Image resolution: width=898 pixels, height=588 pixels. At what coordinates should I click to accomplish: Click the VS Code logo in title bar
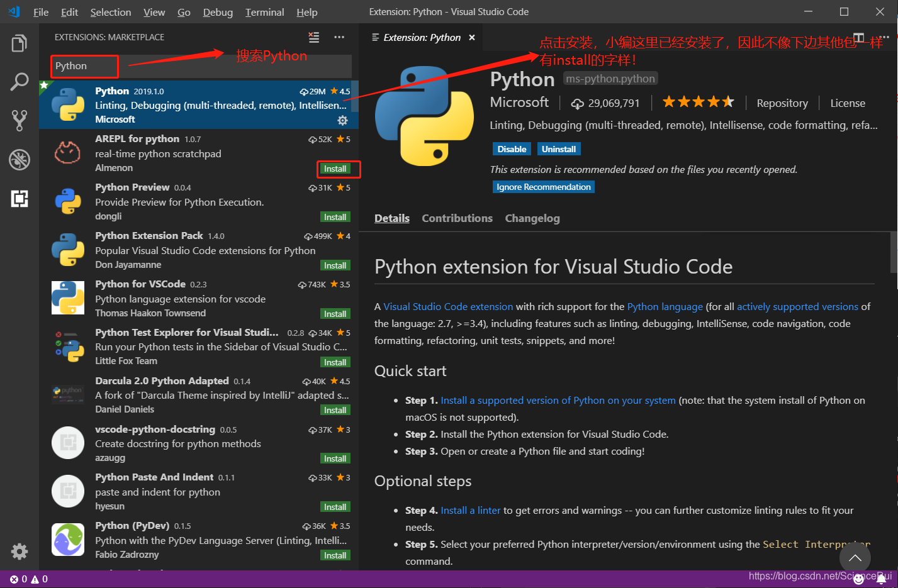14,11
